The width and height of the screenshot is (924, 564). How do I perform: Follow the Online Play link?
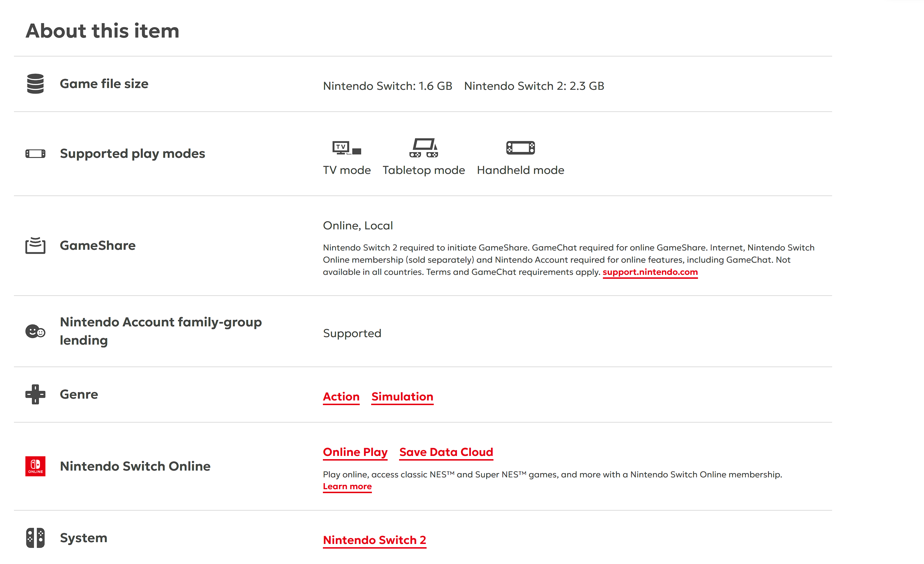point(355,452)
